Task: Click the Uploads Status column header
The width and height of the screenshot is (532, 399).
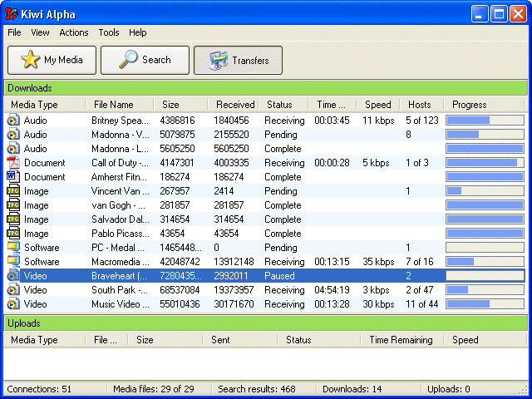Action: pyautogui.click(x=319, y=340)
